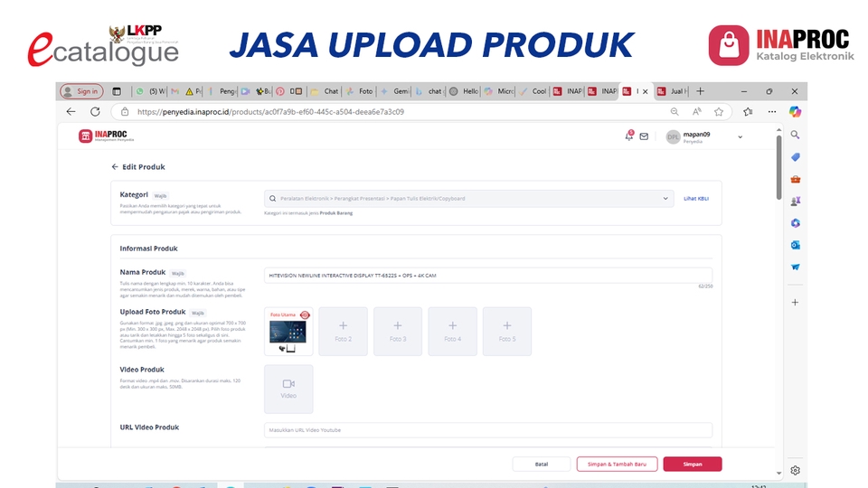This screenshot has width=868, height=488.
Task: Reload the current page
Action: click(x=95, y=112)
